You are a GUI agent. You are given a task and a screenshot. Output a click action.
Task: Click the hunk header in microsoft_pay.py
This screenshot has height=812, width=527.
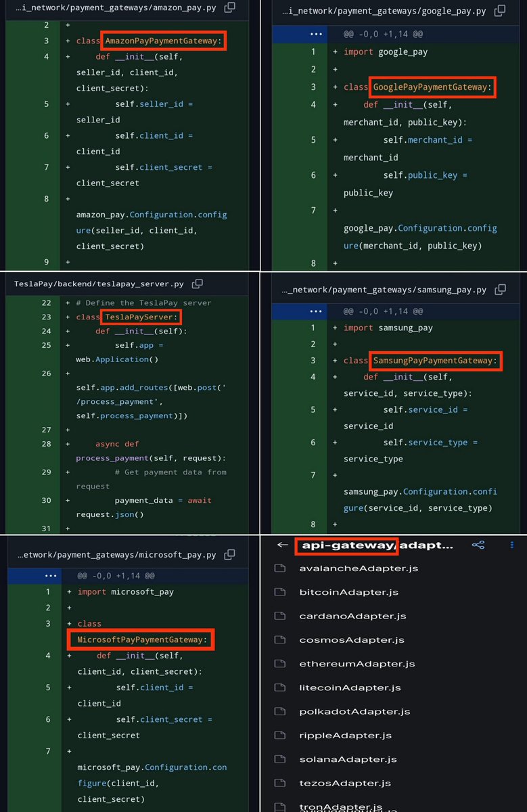click(116, 575)
